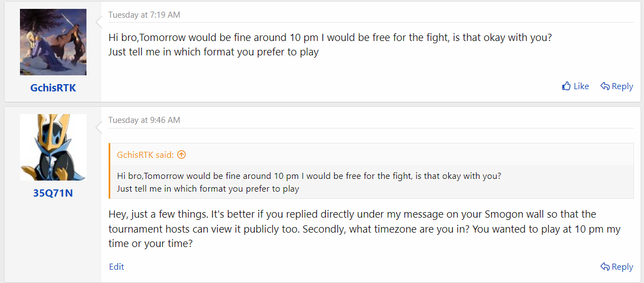The width and height of the screenshot is (644, 283).
Task: Open the Tuesday at 7:19 AM timestamp
Action: pyautogui.click(x=144, y=15)
